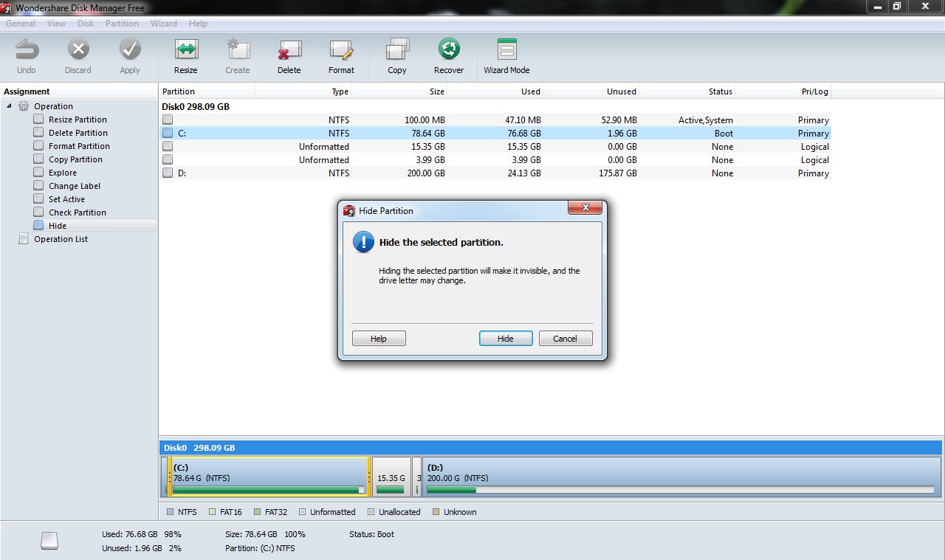The width and height of the screenshot is (945, 560).
Task: Click the Discard toolbar icon
Action: [78, 50]
